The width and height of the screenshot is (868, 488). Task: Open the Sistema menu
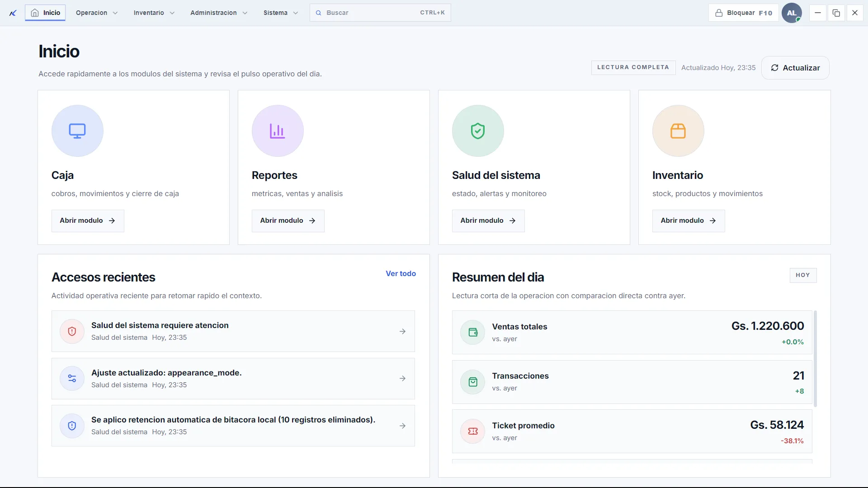point(281,13)
